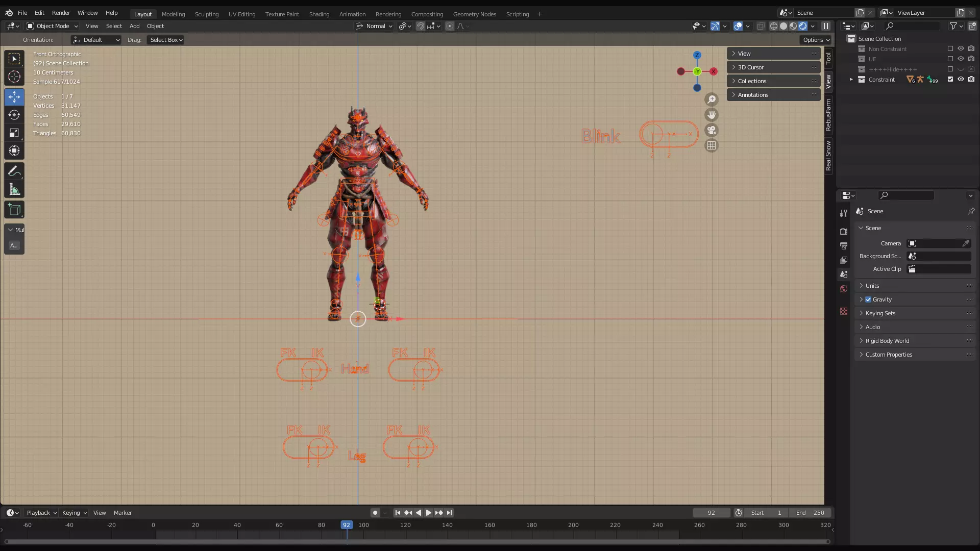Viewport: 980px width, 551px height.
Task: Open the Keying popover
Action: pyautogui.click(x=75, y=513)
